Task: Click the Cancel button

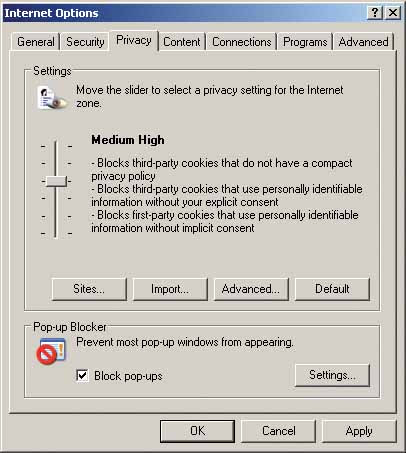Action: point(278,431)
